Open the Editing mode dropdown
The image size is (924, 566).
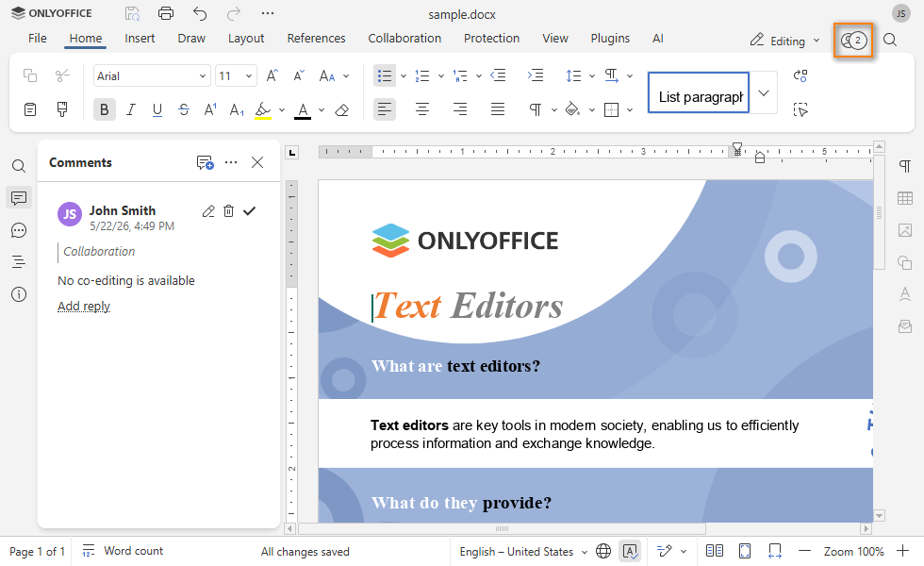[784, 41]
